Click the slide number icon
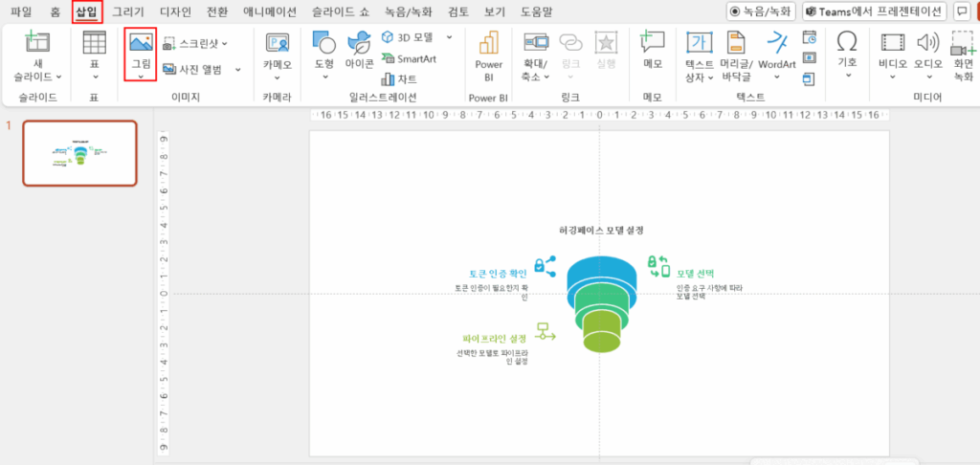 pyautogui.click(x=810, y=58)
